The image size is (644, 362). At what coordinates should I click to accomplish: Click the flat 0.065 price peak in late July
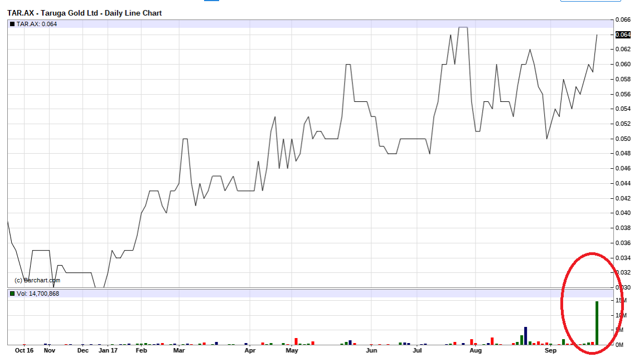463,27
